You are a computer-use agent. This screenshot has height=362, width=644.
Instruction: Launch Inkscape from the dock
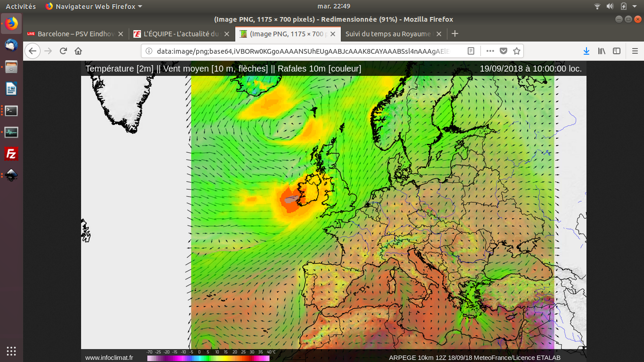(11, 175)
